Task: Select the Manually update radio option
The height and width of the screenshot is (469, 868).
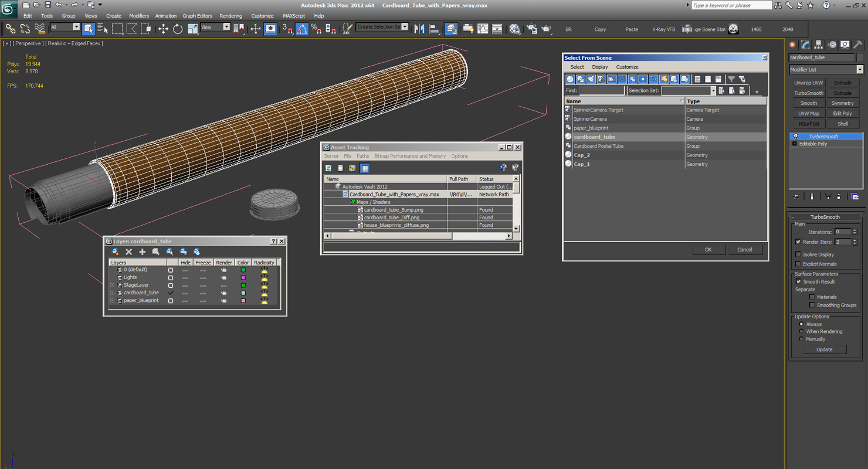Action: (x=801, y=339)
